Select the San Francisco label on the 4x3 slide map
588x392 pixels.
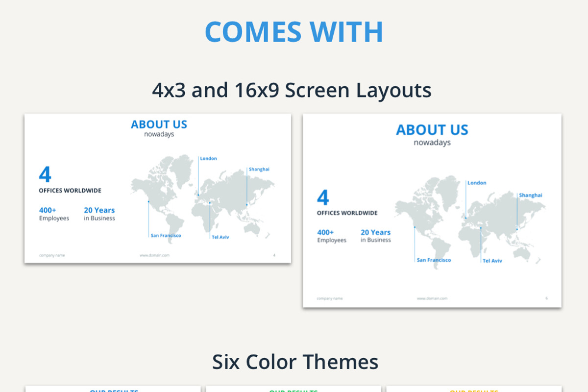pos(434,260)
